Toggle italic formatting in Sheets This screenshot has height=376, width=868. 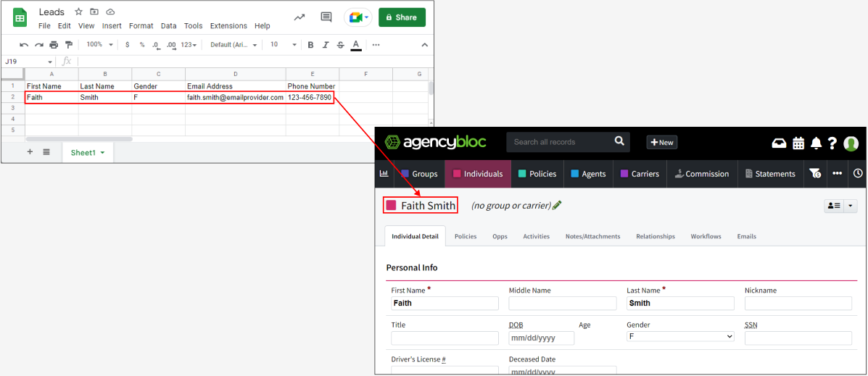pyautogui.click(x=326, y=45)
